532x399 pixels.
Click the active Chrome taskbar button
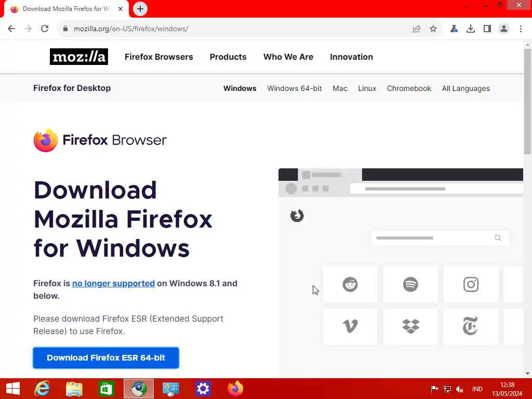(138, 389)
